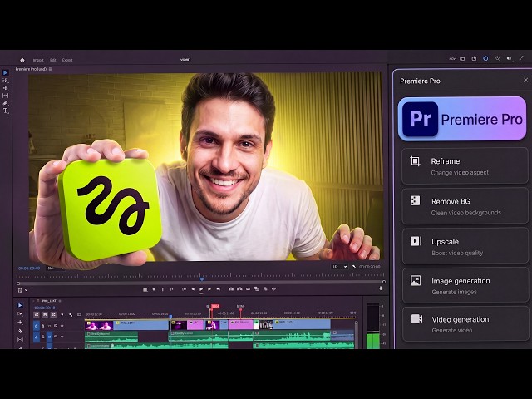Image resolution: width=532 pixels, height=399 pixels.
Task: Select the Pen tool beside the timeline
Action: tap(20, 331)
